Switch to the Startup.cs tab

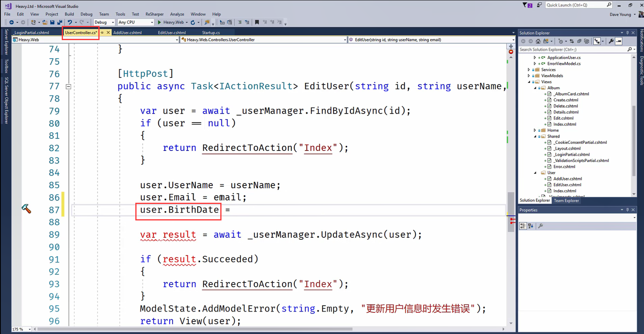coord(211,33)
